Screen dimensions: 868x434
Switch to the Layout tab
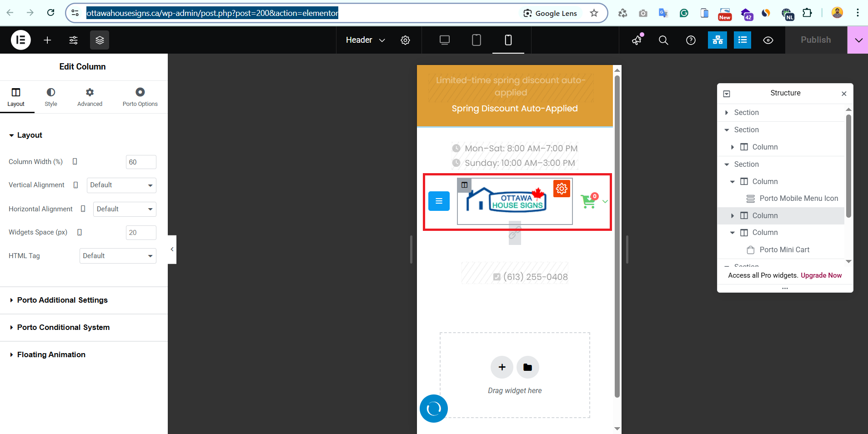[16, 97]
